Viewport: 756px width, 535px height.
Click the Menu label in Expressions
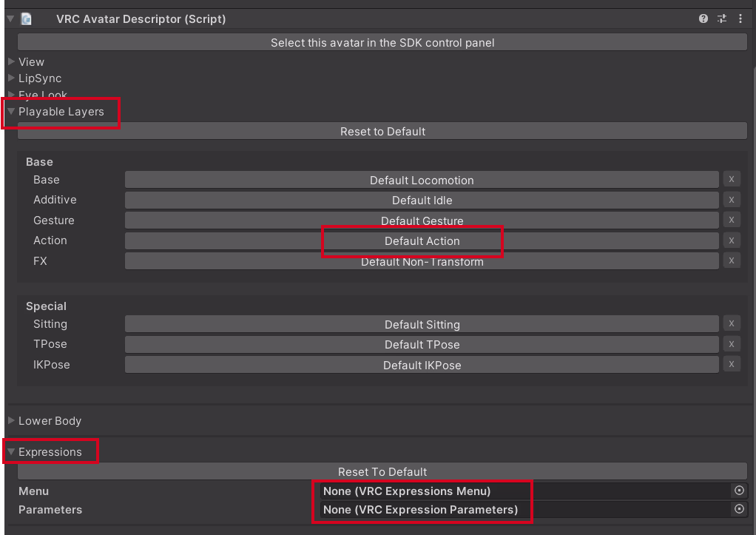(34, 491)
